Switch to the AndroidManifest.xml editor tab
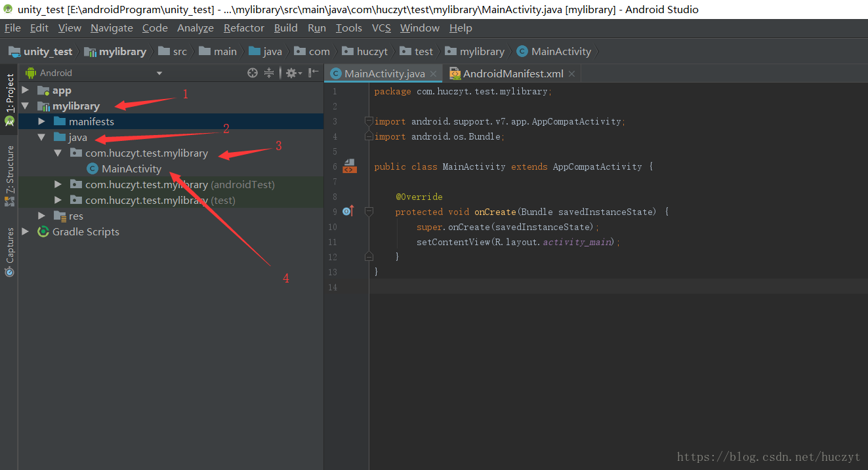 click(x=512, y=73)
